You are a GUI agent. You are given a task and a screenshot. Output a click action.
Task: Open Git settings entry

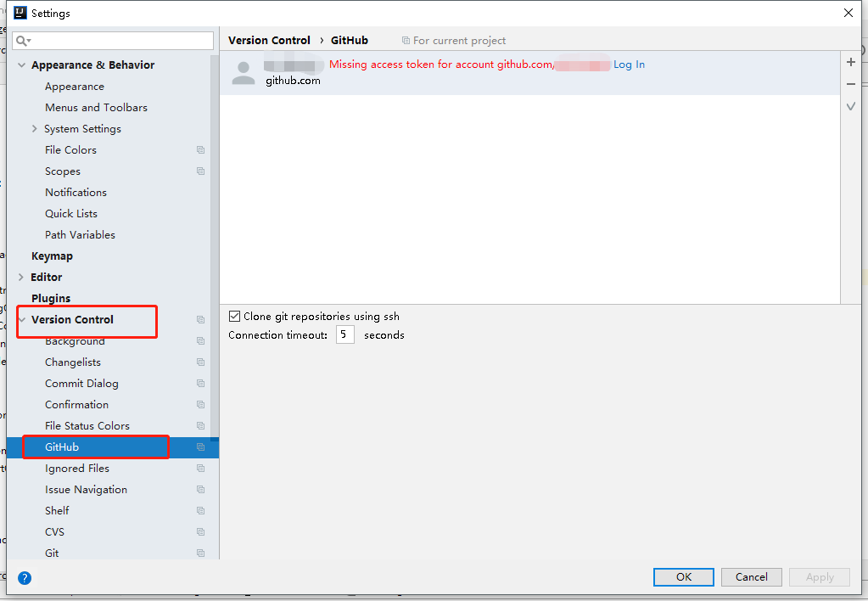point(52,553)
